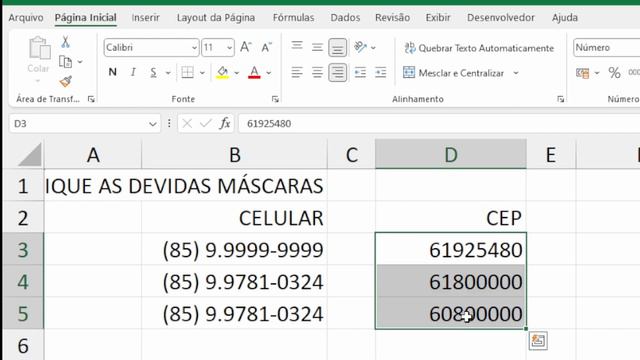640x360 pixels.
Task: Open Área de Transferência dialog launcher
Action: (91, 99)
